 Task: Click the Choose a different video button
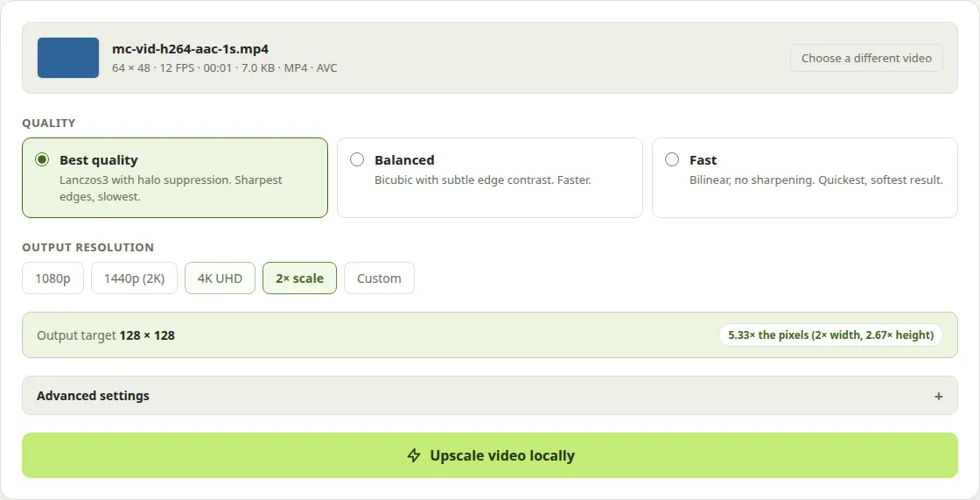point(866,58)
